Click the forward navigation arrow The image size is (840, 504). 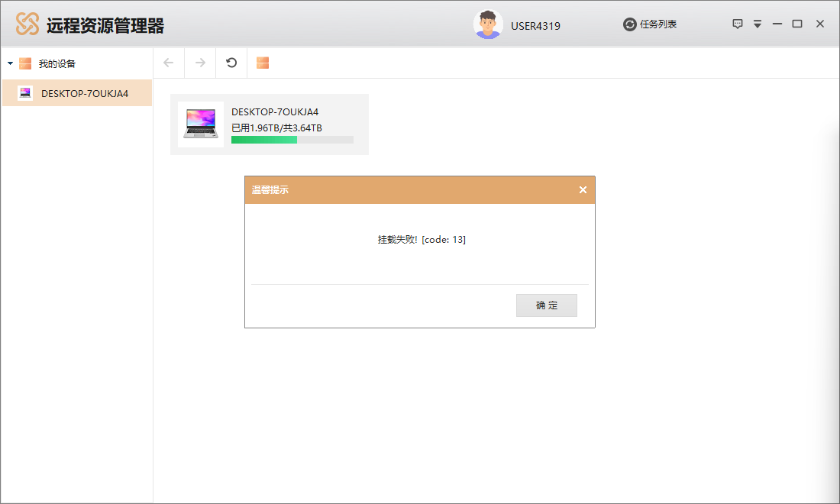tap(199, 63)
